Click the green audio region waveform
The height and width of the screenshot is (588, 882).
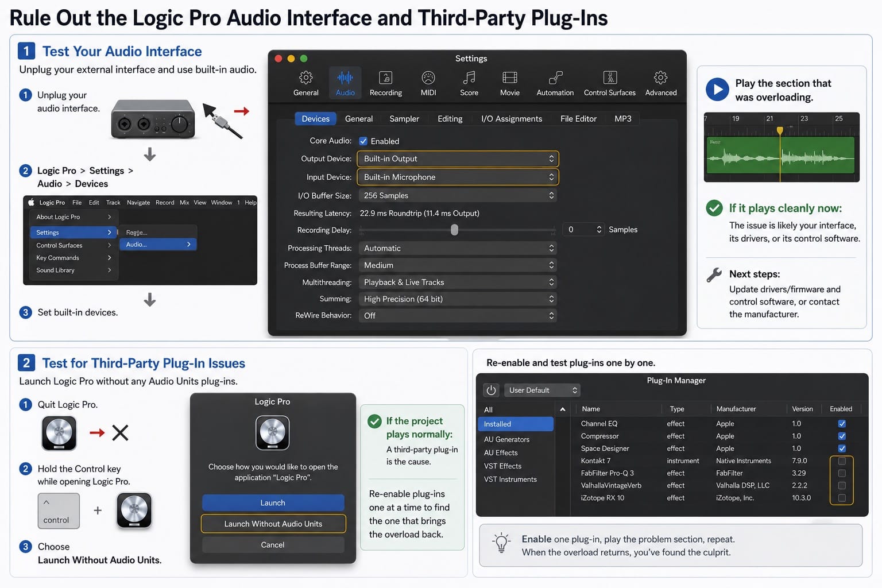(781, 156)
